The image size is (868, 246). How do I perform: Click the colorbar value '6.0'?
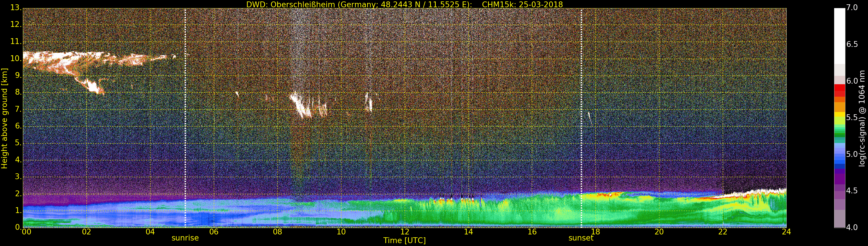(x=852, y=81)
